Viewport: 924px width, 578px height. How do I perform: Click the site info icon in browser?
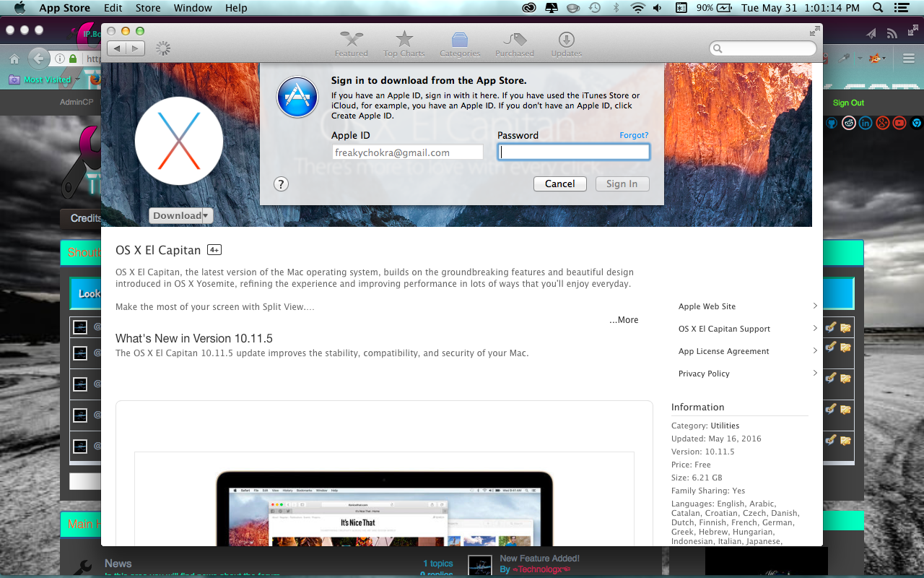59,59
